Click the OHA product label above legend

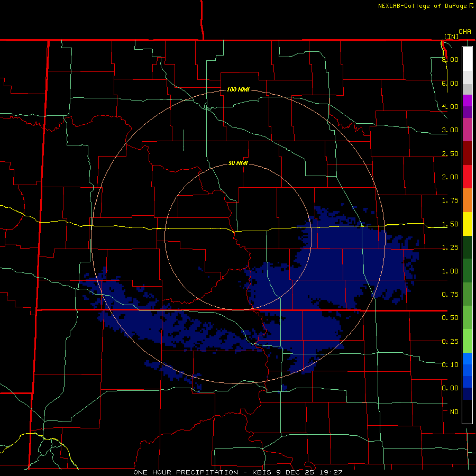point(465,31)
